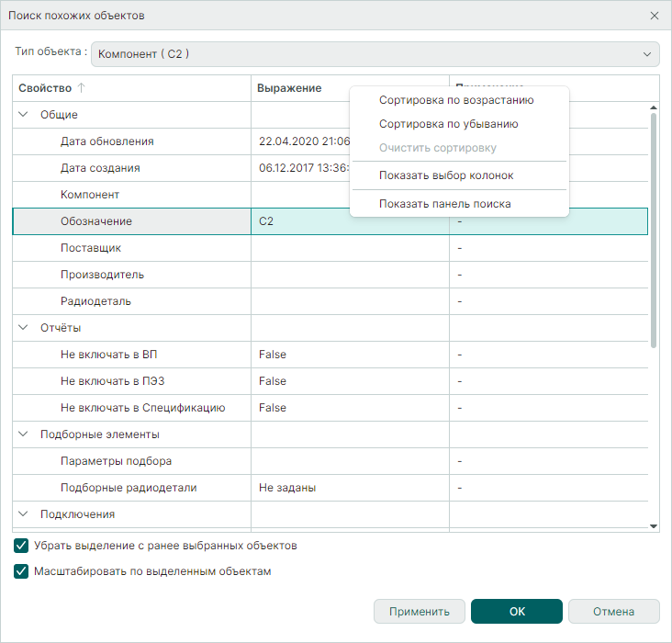The image size is (672, 643).
Task: Collapse the Отчёты group
Action: click(23, 328)
